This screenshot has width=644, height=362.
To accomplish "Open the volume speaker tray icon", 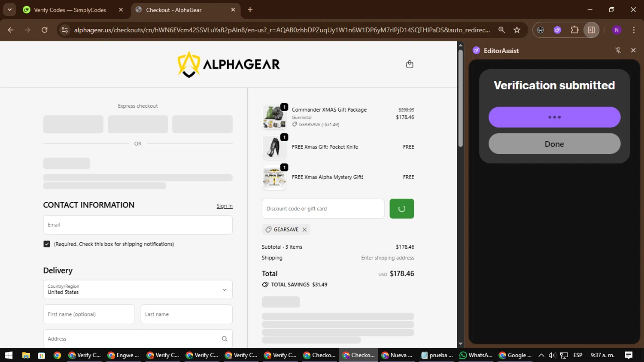I will coord(552,355).
